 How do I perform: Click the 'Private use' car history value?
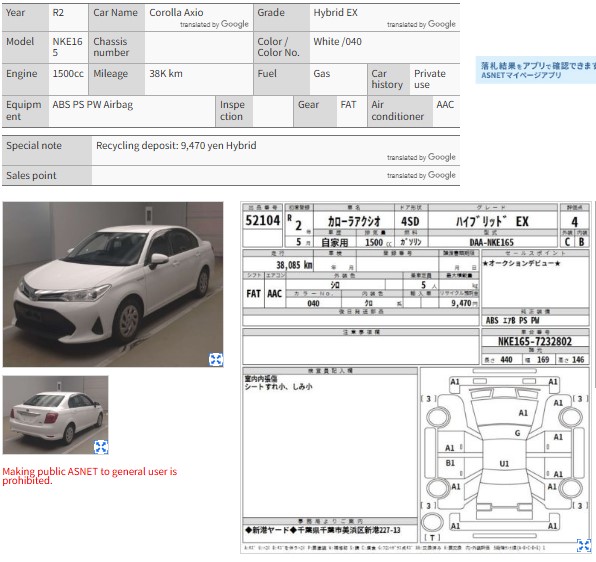click(430, 79)
